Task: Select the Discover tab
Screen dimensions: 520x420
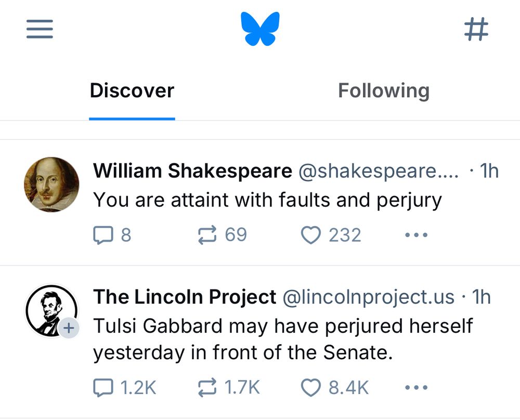Action: click(132, 90)
